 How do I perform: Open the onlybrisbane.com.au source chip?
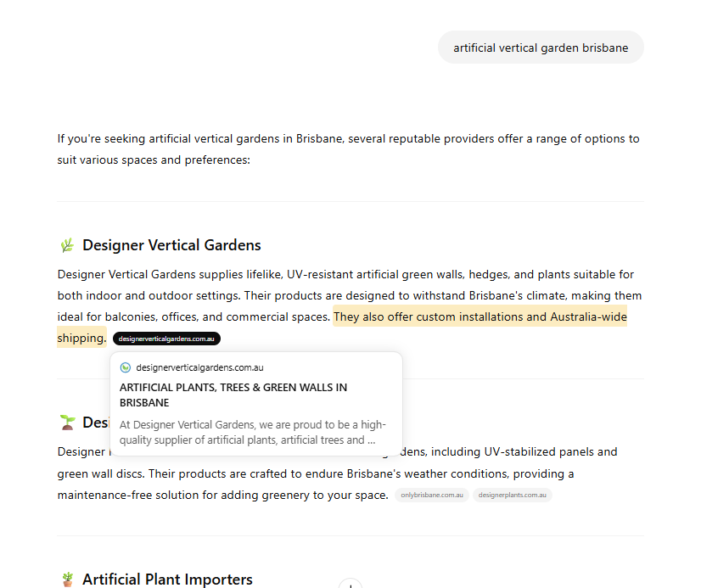coord(432,496)
